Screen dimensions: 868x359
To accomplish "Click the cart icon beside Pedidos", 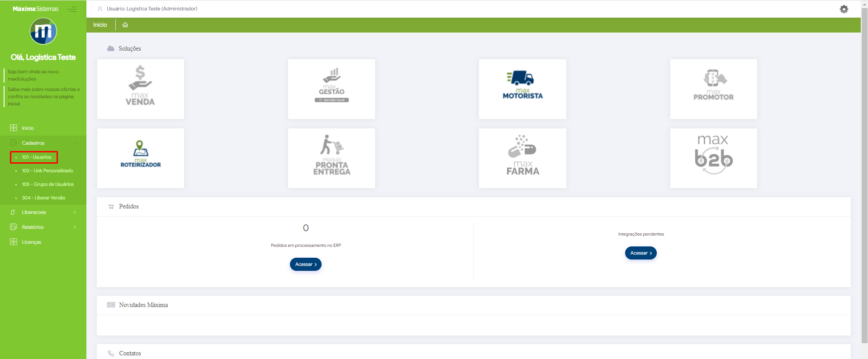I will point(111,207).
